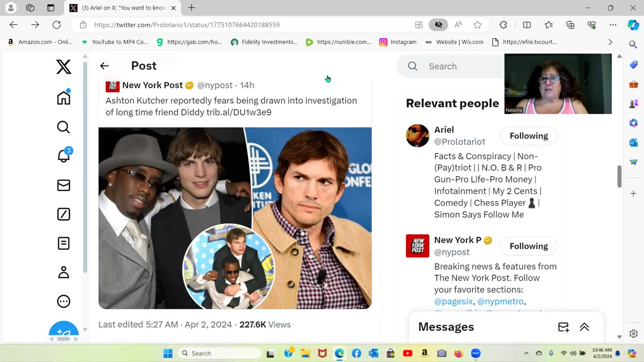Image resolution: width=644 pixels, height=362 pixels.
Task: Click the browser Back button
Action: click(14, 25)
